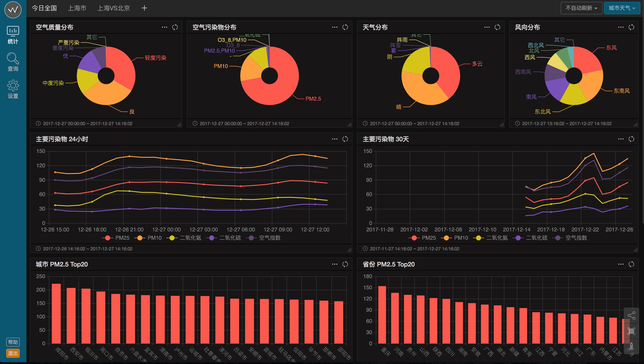Refresh the 风向分布 chart panel
The image size is (644, 364).
coord(631,27)
